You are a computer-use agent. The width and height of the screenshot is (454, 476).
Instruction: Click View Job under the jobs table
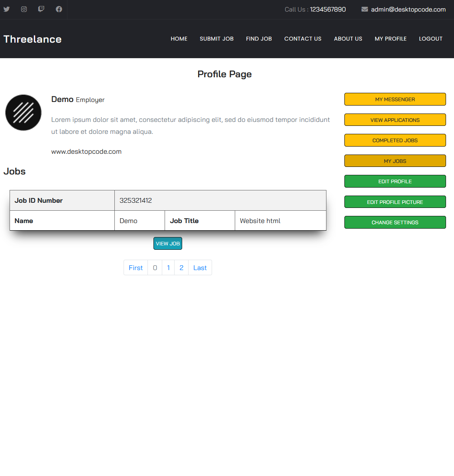click(168, 243)
